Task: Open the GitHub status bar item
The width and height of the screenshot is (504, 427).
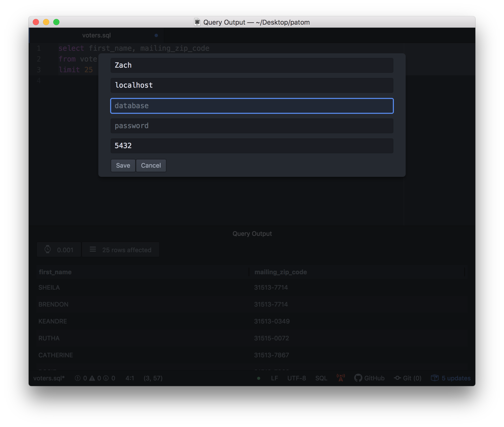Action: coord(369,378)
